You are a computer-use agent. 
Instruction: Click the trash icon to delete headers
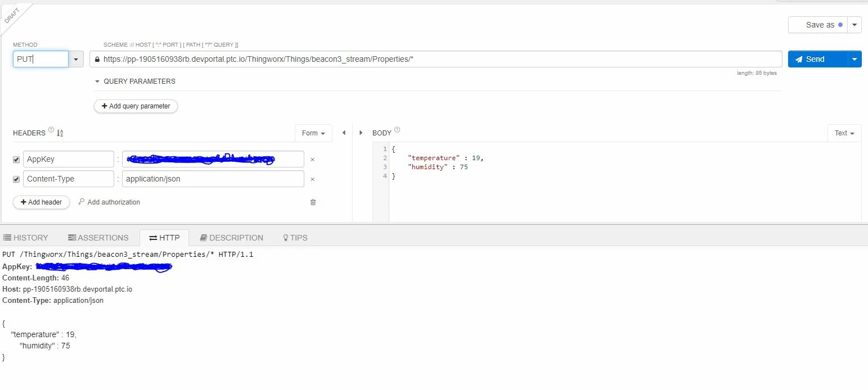coord(313,202)
